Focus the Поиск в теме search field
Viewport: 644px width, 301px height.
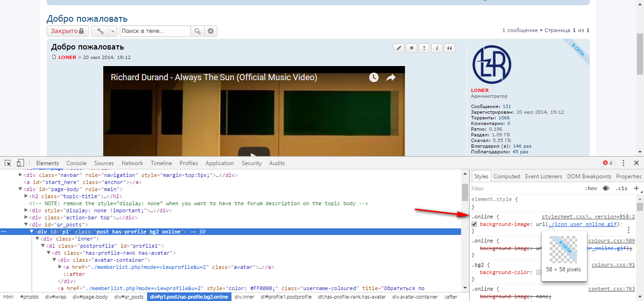pos(155,31)
